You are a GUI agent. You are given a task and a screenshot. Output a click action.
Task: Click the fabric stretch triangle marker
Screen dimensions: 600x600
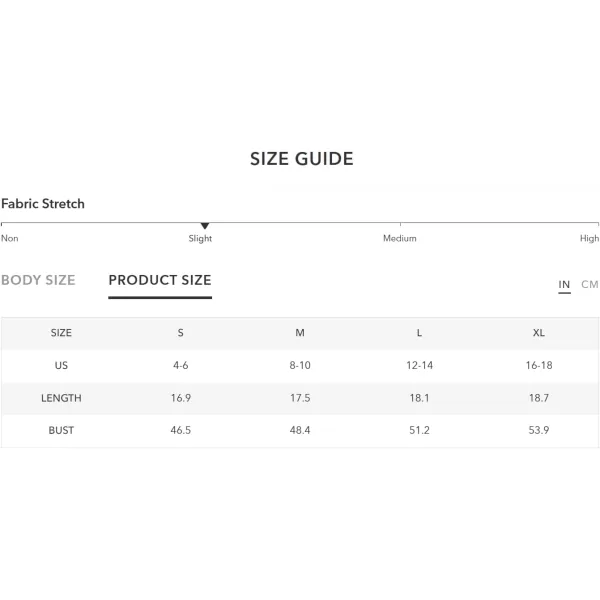point(205,226)
